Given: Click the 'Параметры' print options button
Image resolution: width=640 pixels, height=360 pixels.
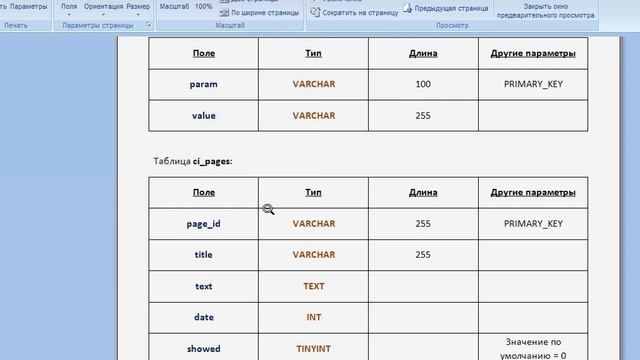Looking at the screenshot, I should 29,7.
